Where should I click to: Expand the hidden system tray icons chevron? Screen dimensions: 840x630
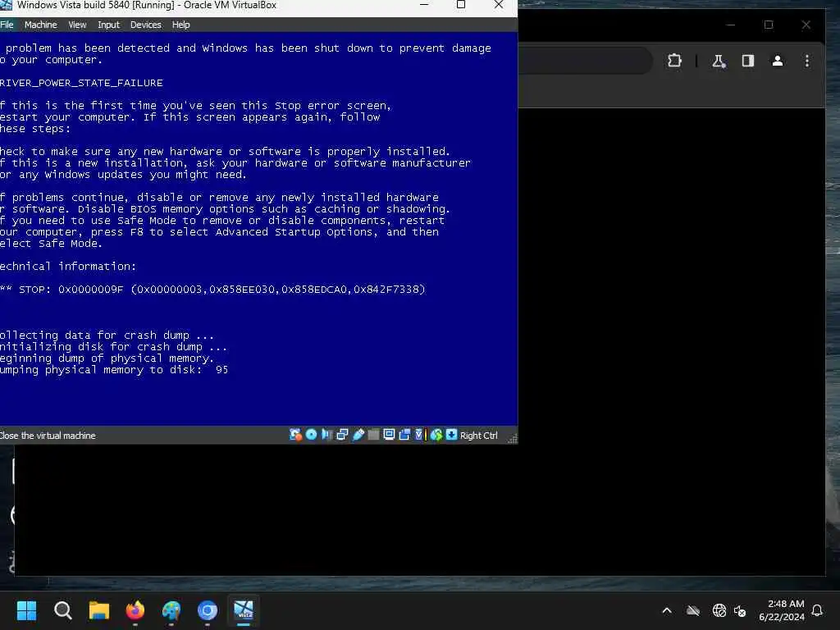click(667, 610)
